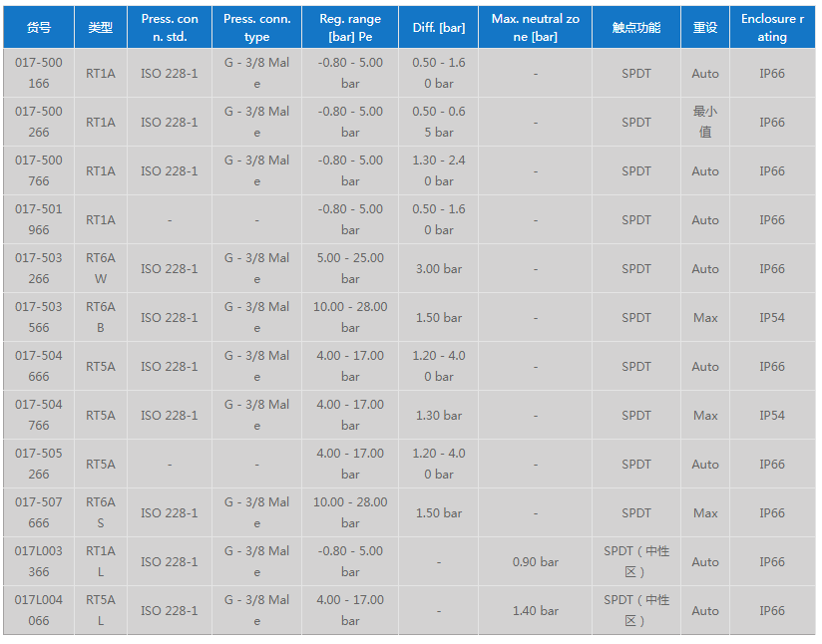Image resolution: width=822 pixels, height=644 pixels.
Task: Click the Reg. range [bar] Pe header
Action: coord(350,28)
